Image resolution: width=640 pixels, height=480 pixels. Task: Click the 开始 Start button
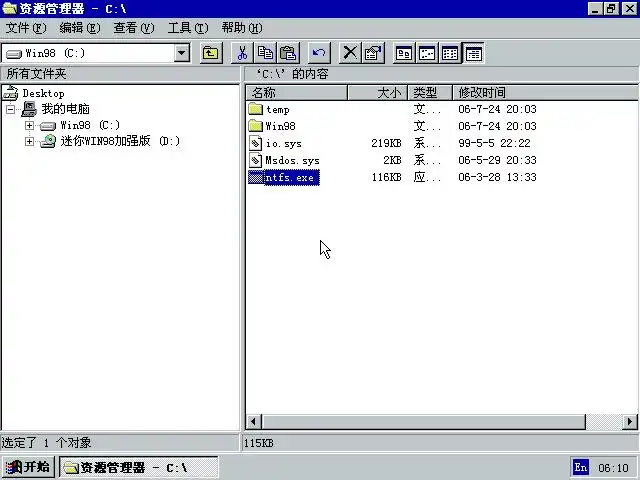(28, 467)
